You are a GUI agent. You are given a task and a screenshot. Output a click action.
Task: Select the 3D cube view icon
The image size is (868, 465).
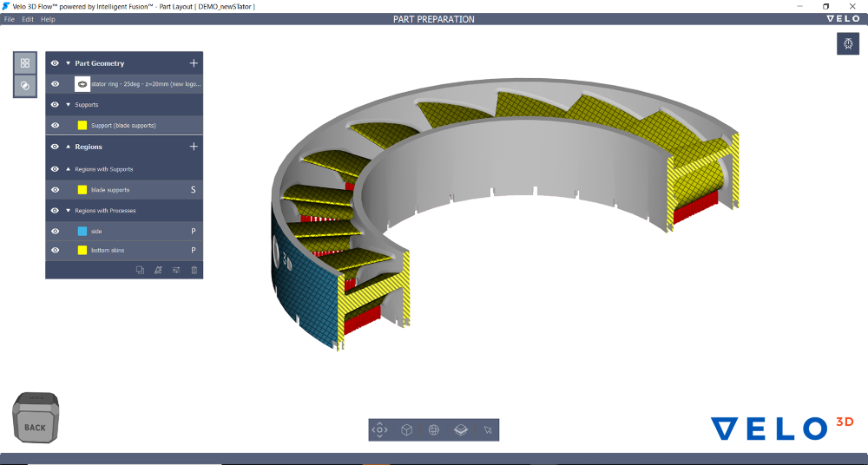pos(406,429)
